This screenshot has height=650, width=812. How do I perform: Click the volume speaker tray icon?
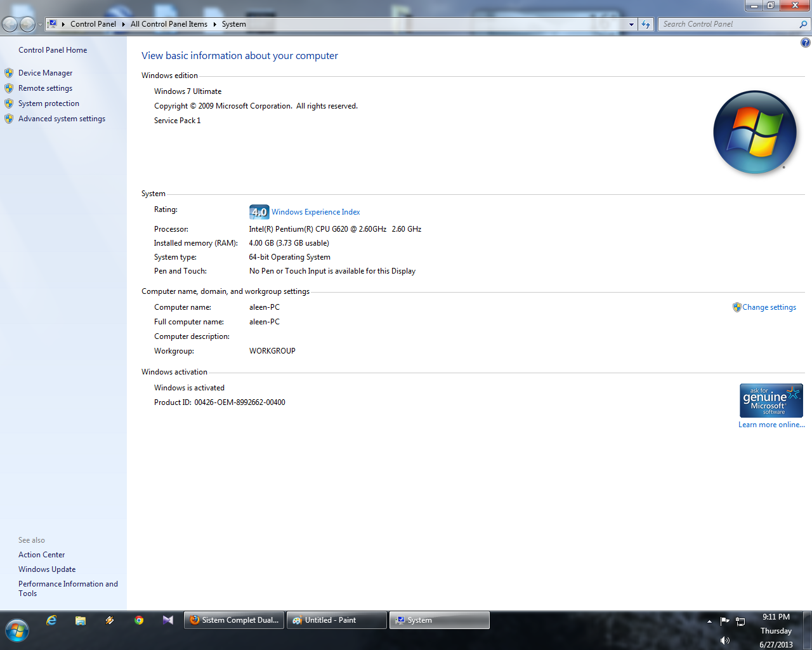(x=724, y=640)
